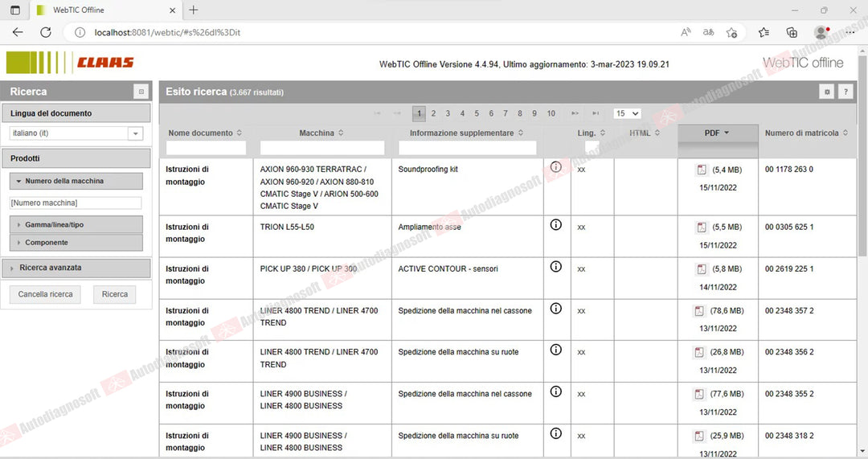The height and width of the screenshot is (459, 868).
Task: Open browser profile icon
Action: coord(821,33)
